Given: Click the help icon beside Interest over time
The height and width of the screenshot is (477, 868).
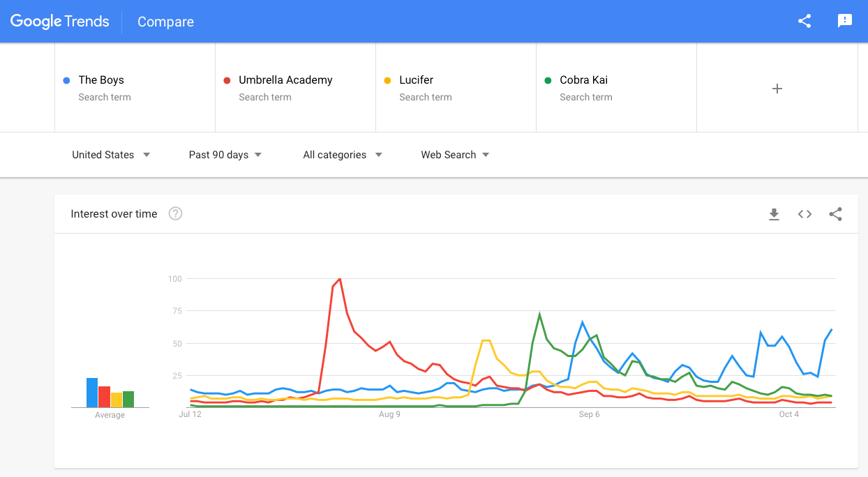Looking at the screenshot, I should tap(176, 214).
